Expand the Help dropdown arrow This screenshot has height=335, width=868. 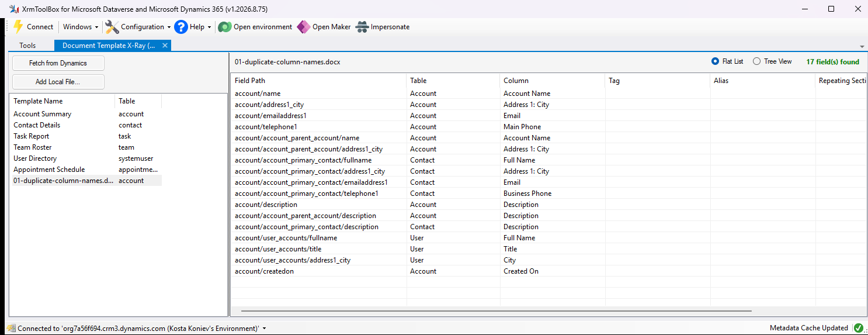(x=209, y=27)
